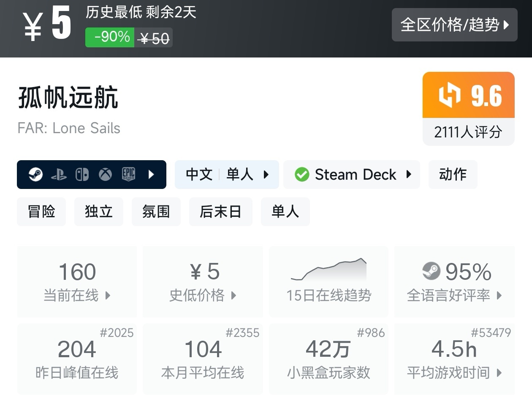View the 当前在线 player count details
532x402 pixels.
point(77,282)
